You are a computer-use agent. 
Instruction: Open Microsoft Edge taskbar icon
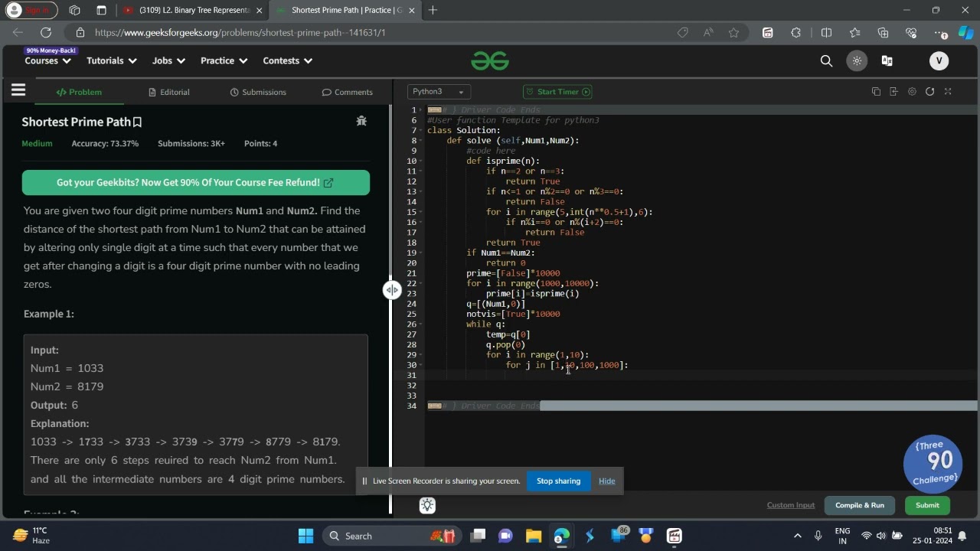562,536
